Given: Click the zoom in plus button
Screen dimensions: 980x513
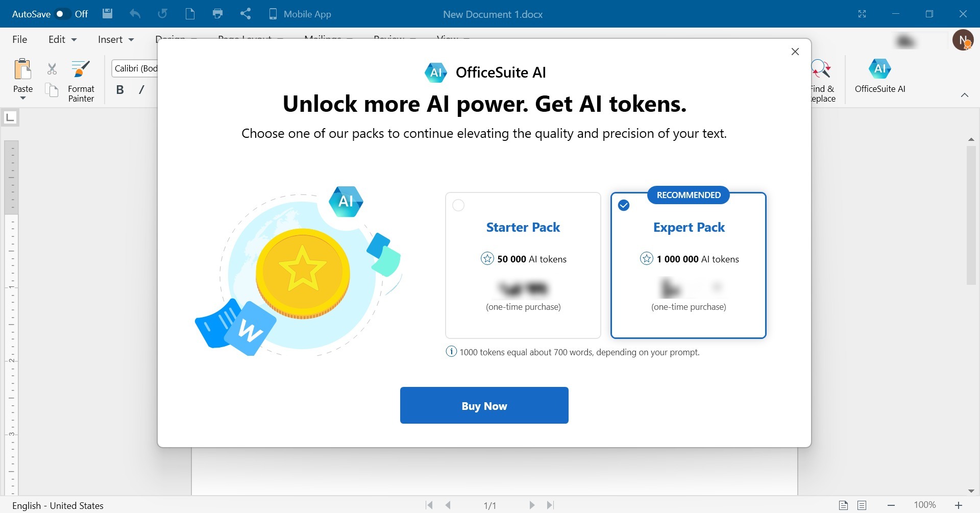Looking at the screenshot, I should click(x=959, y=505).
